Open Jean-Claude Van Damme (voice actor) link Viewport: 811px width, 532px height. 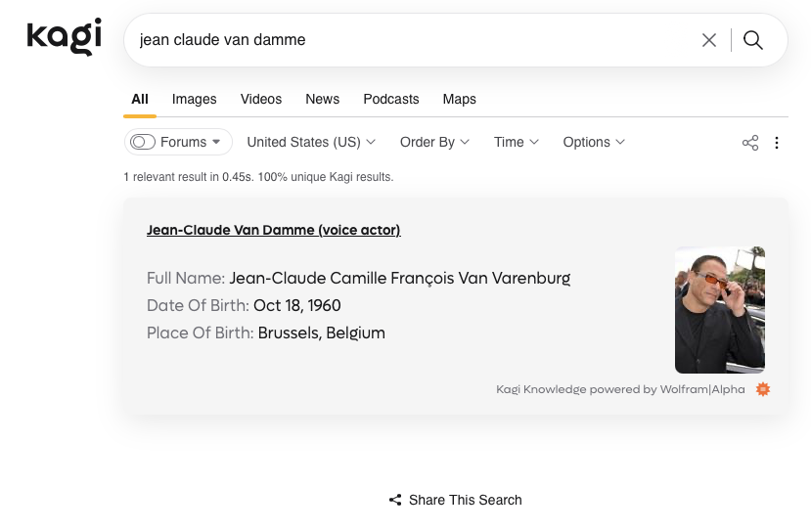click(x=274, y=230)
